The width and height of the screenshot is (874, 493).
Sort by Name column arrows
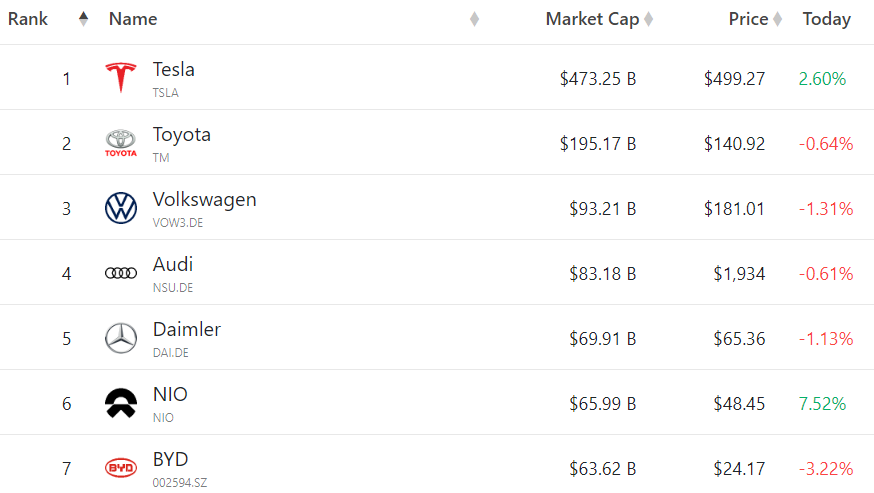(x=474, y=19)
